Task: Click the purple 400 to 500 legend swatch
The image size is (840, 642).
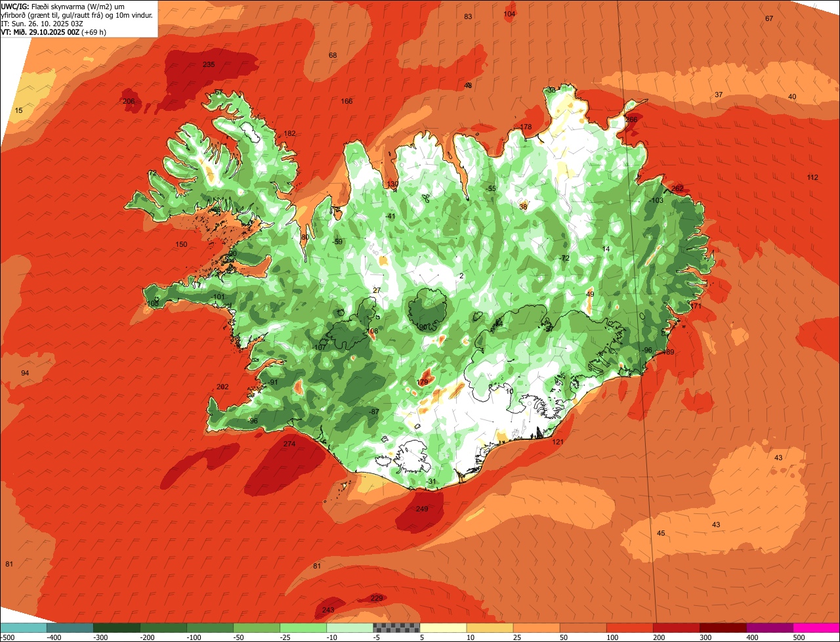Action: 768,628
